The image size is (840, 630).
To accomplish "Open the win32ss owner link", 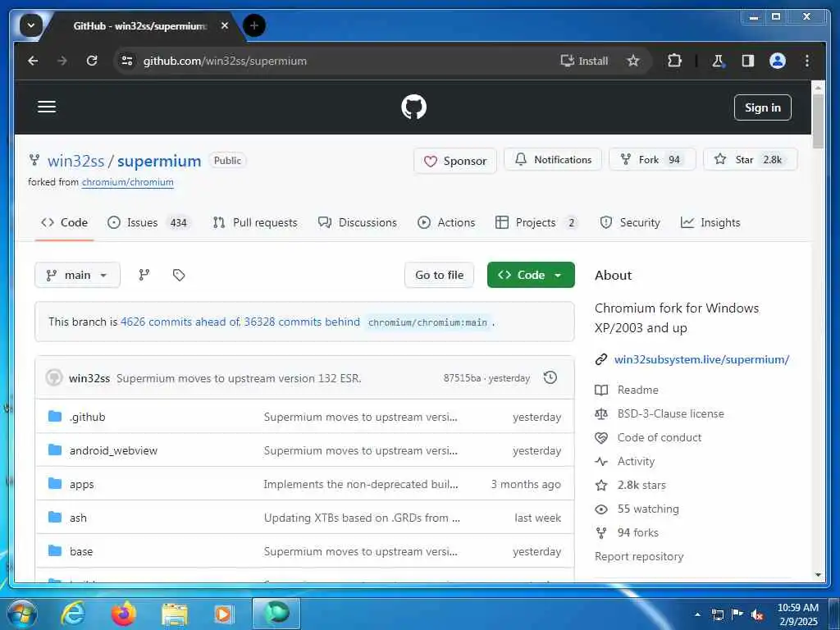I will click(x=75, y=162).
